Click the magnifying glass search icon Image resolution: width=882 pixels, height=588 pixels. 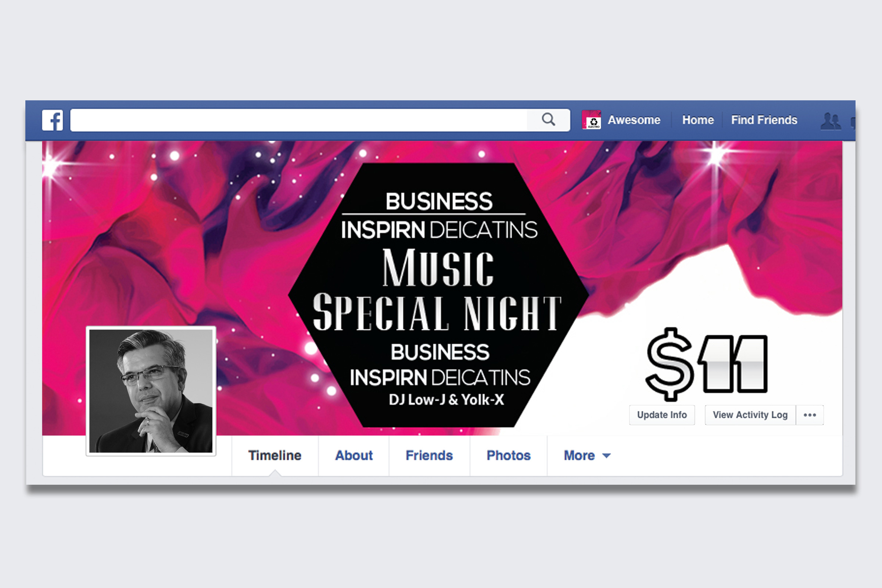(x=548, y=120)
